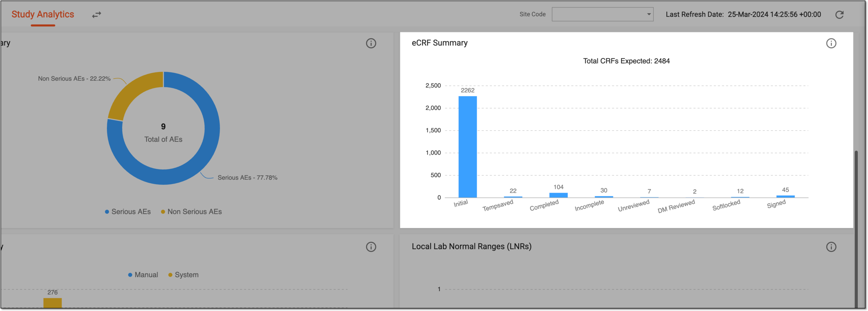The width and height of the screenshot is (868, 311).
Task: Click the Initial bar showing 2262
Action: 467,147
